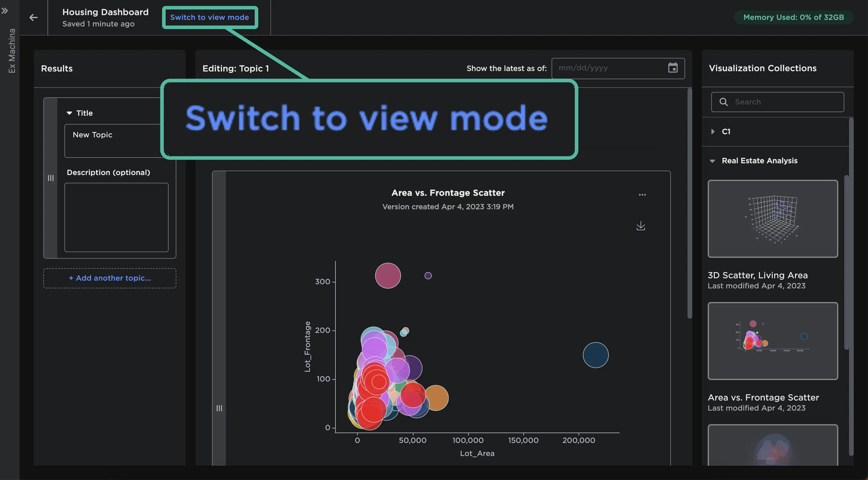Open the scatter chart's three-dot menu
868x480 pixels.
click(x=642, y=195)
